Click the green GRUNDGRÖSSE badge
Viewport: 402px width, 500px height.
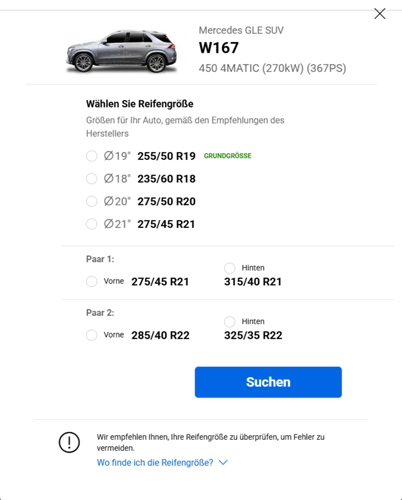(x=228, y=156)
